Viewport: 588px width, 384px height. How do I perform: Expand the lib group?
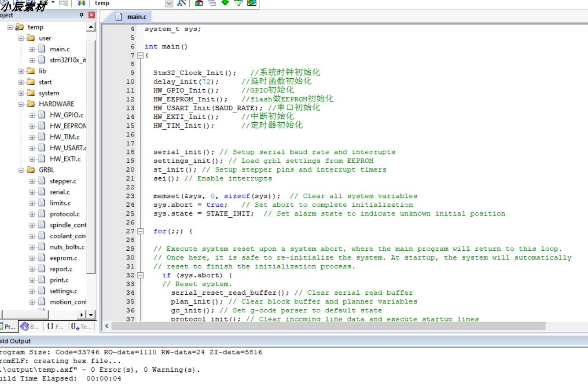[21, 71]
